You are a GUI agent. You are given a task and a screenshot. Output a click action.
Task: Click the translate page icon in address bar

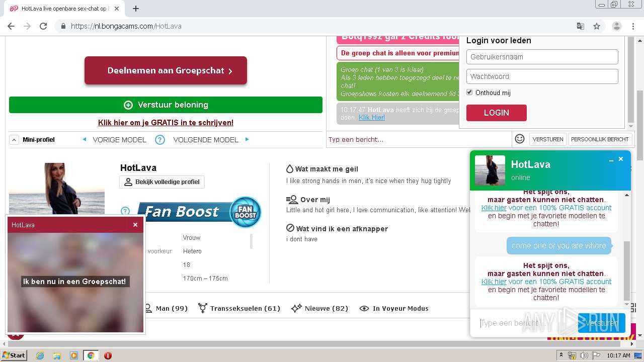pyautogui.click(x=581, y=26)
